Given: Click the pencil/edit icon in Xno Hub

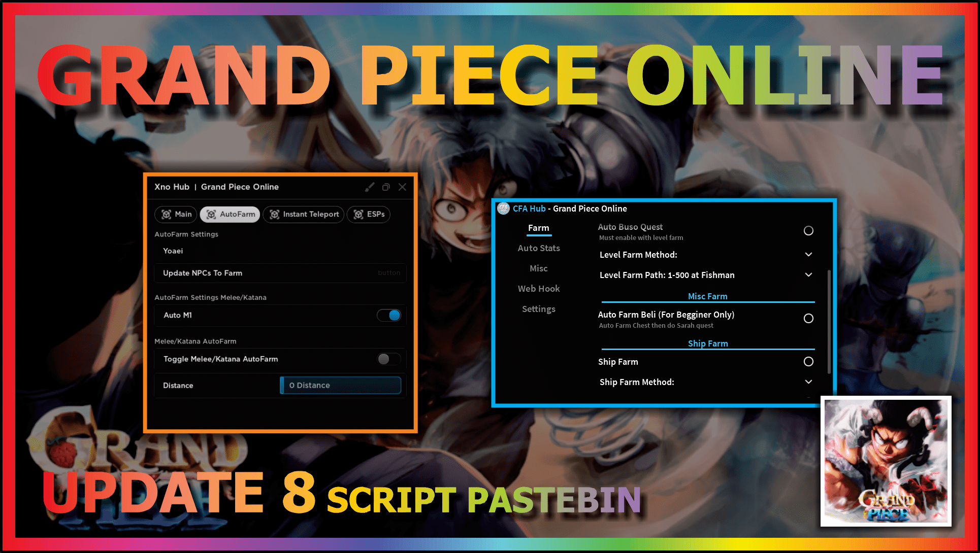Looking at the screenshot, I should 370,187.
